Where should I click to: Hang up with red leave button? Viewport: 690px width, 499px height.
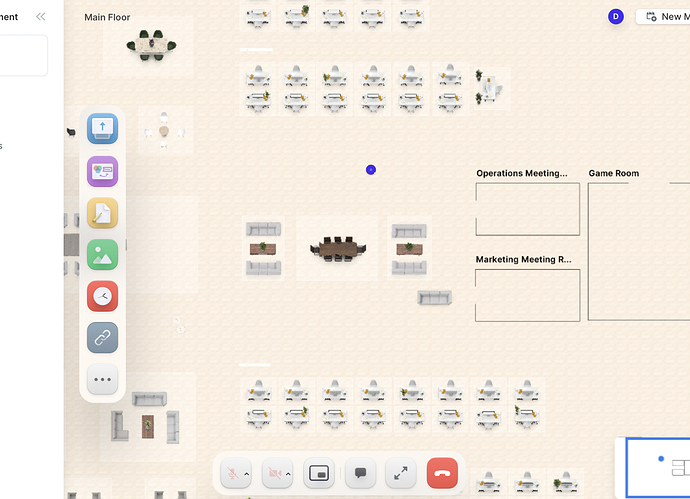click(442, 473)
